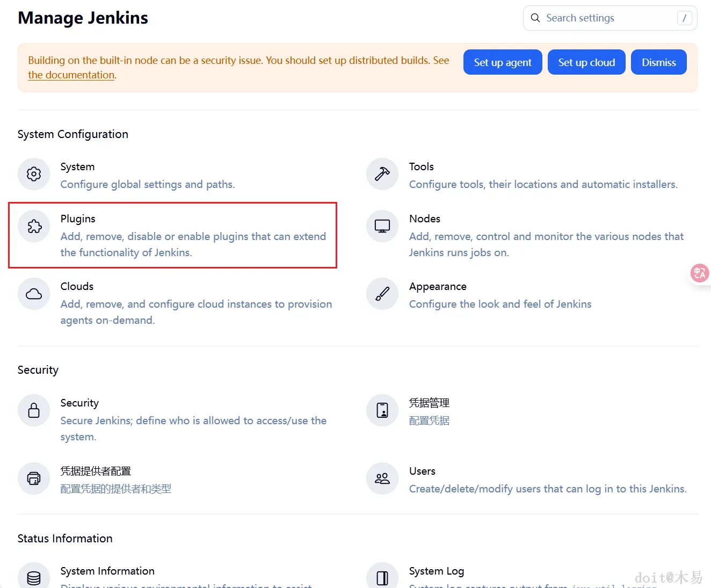Viewport: 711px width, 588px height.
Task: Click 'Configure the look and feel' description
Action: click(x=500, y=304)
